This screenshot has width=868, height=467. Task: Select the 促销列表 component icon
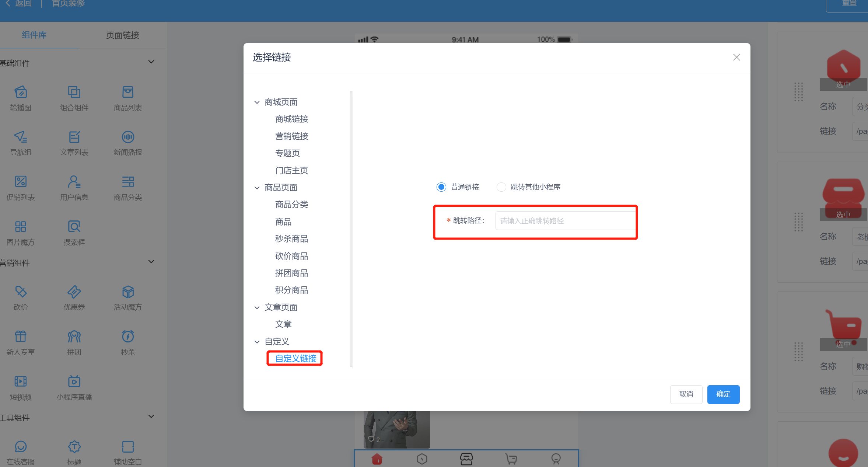point(21,181)
